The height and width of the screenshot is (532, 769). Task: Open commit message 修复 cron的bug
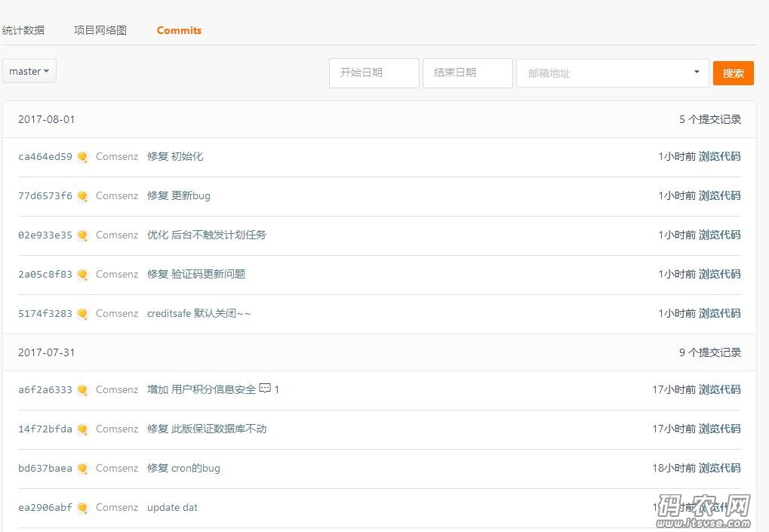[183, 469]
